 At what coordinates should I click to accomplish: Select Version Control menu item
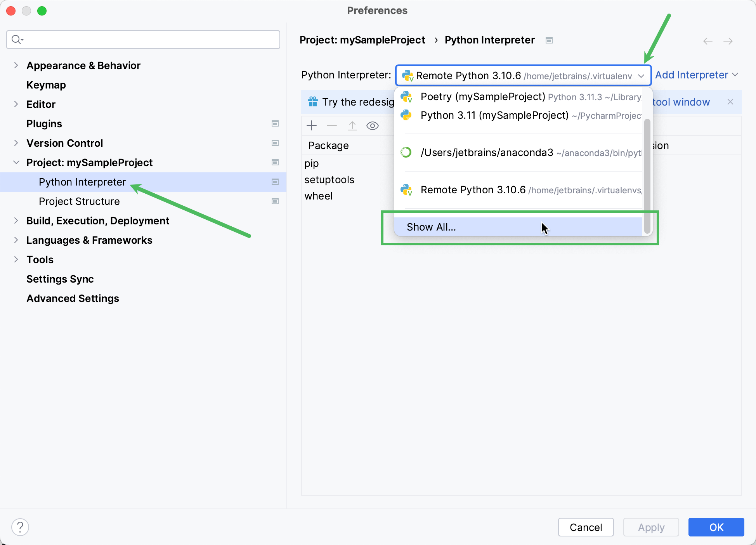pos(64,143)
